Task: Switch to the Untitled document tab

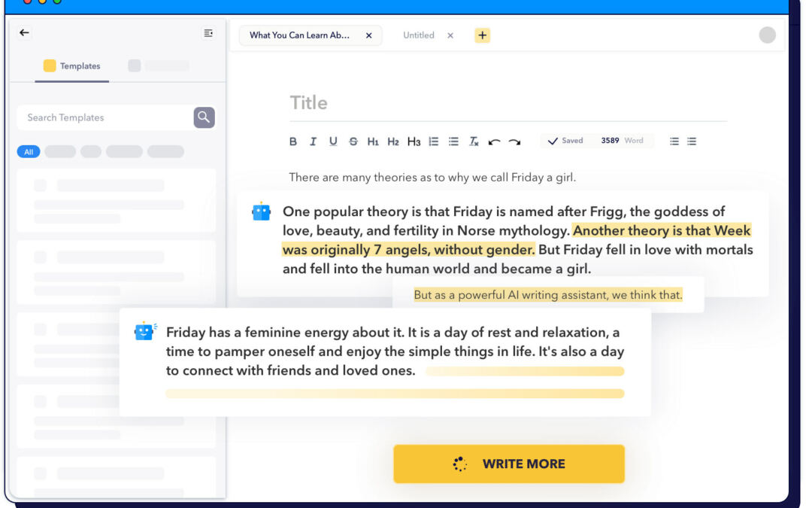Action: pos(419,35)
